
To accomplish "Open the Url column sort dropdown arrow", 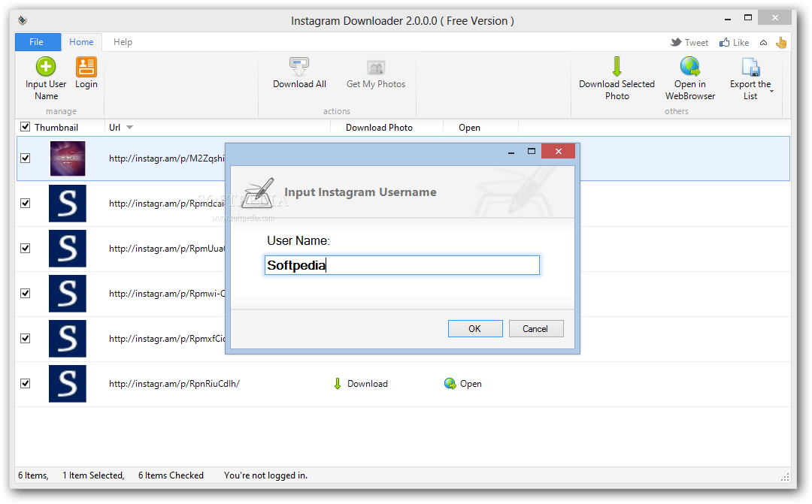I will (129, 127).
